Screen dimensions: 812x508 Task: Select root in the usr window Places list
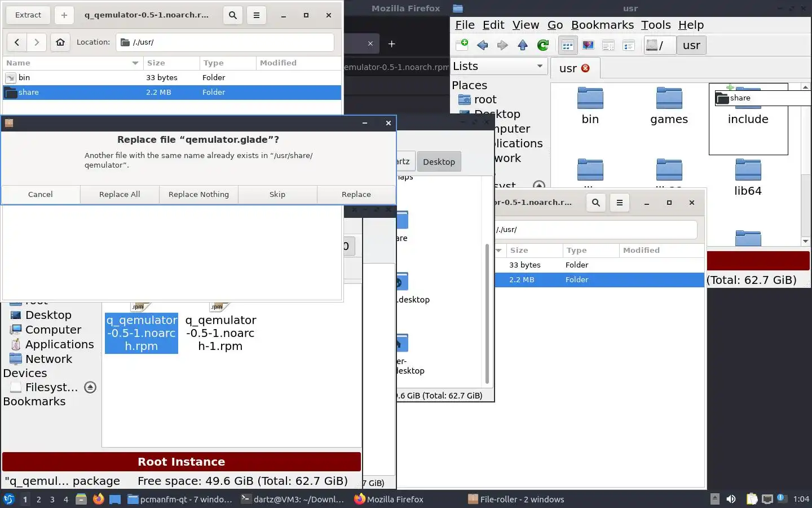[x=485, y=99]
